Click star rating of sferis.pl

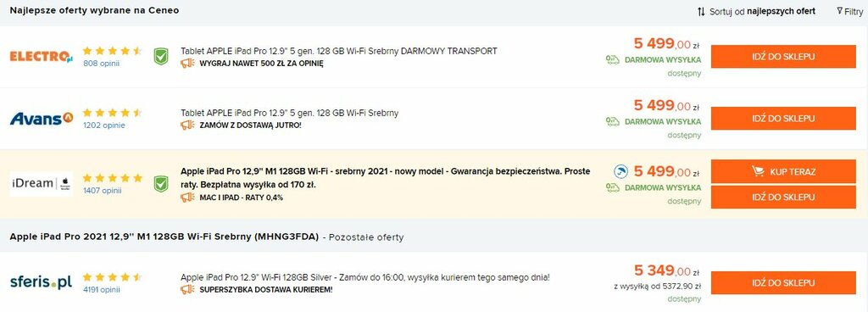113,277
